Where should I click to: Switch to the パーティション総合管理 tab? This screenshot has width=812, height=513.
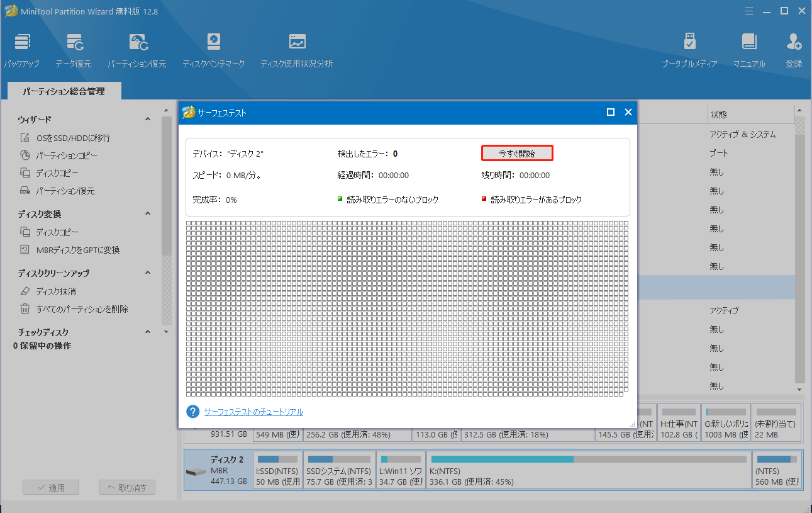64,91
